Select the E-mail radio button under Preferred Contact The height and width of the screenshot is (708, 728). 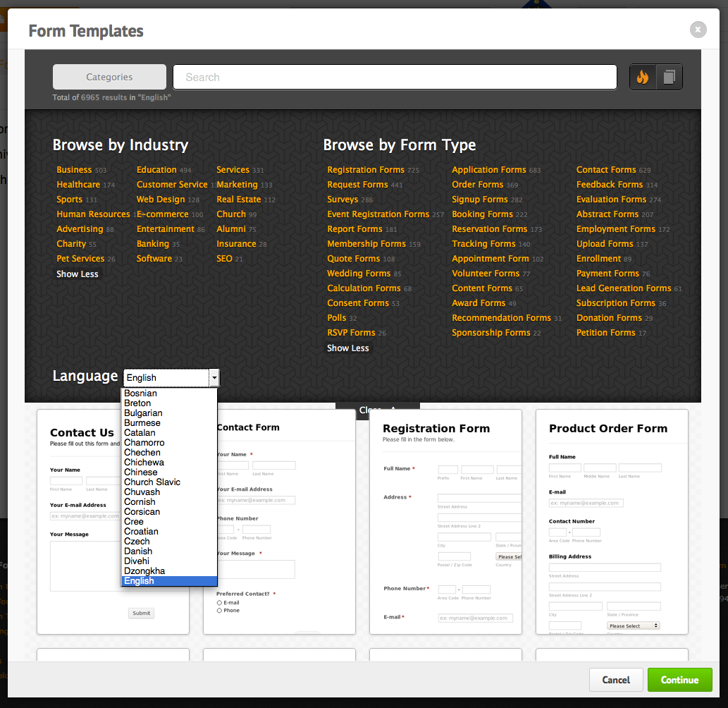pos(220,602)
